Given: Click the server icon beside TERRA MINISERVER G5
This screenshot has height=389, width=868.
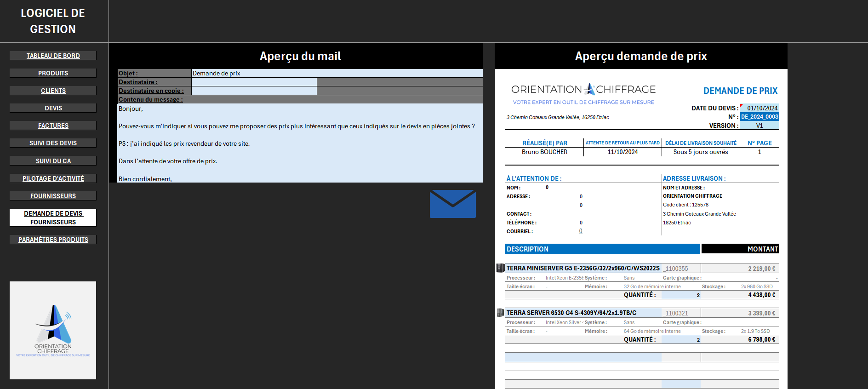Looking at the screenshot, I should pyautogui.click(x=501, y=268).
